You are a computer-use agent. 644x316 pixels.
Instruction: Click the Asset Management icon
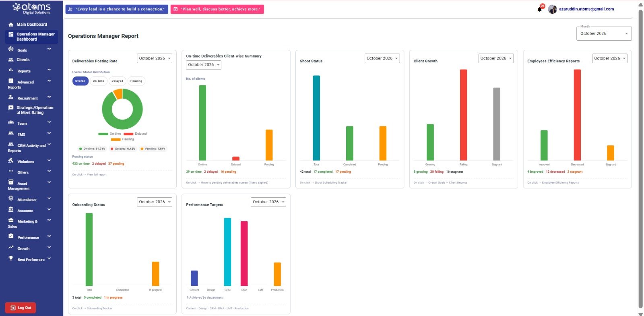coord(11,182)
